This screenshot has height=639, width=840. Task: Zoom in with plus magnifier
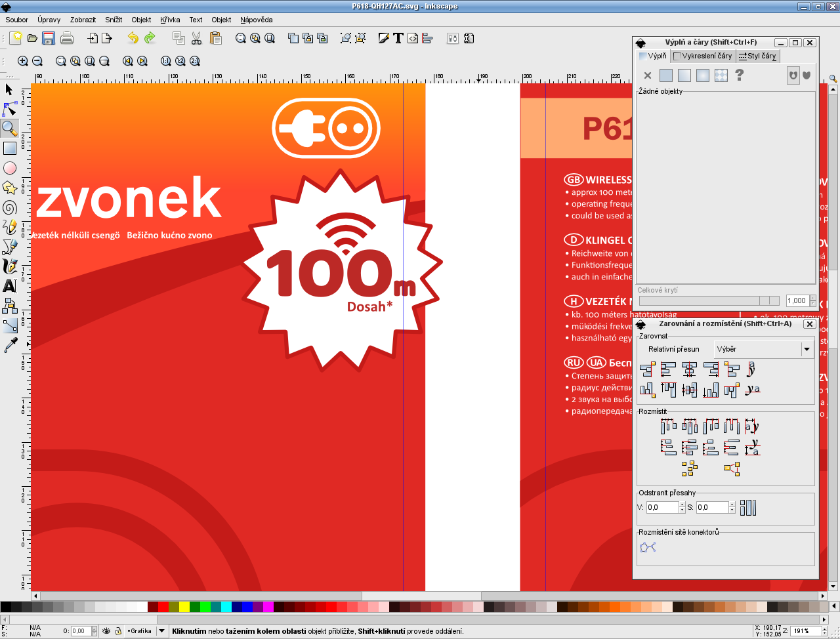(23, 61)
